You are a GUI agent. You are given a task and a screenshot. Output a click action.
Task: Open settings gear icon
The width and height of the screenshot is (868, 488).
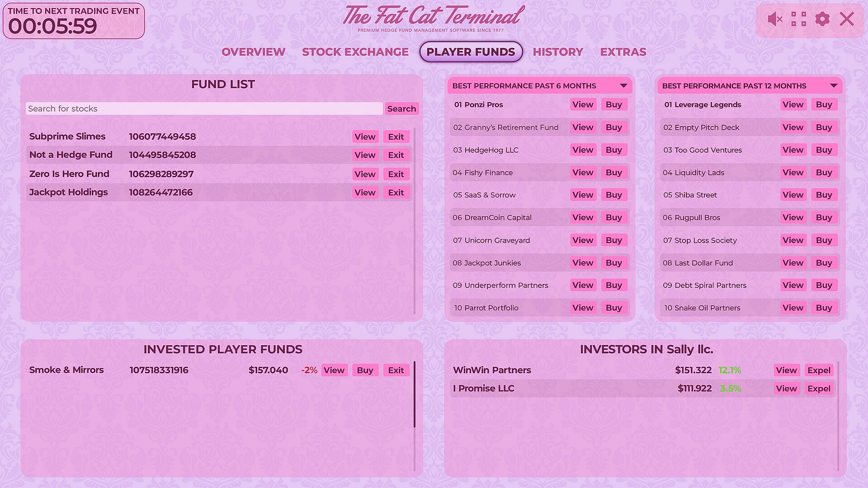(822, 19)
